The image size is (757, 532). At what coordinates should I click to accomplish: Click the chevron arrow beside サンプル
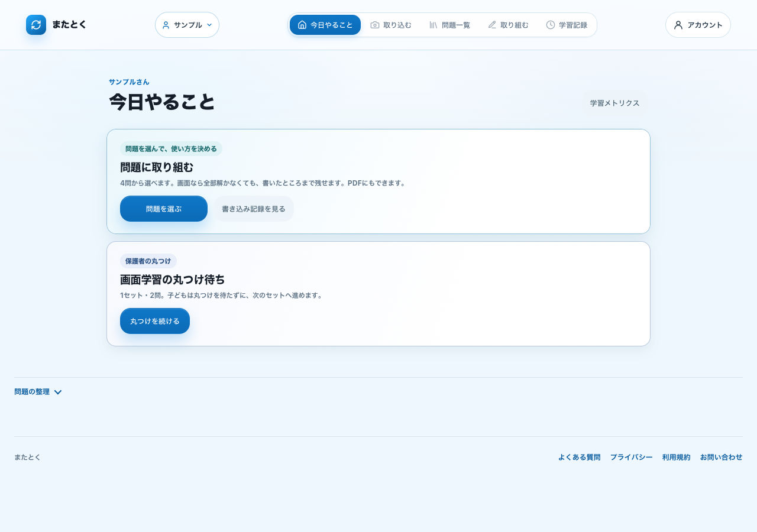[209, 25]
